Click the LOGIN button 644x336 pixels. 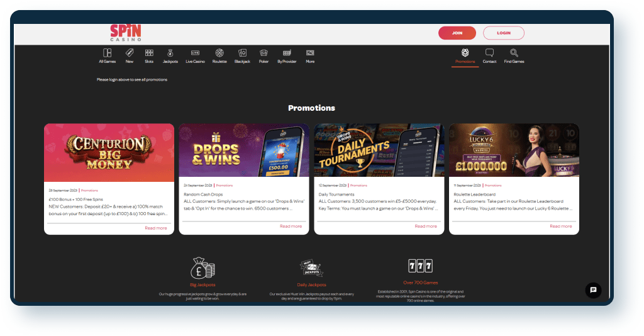504,33
